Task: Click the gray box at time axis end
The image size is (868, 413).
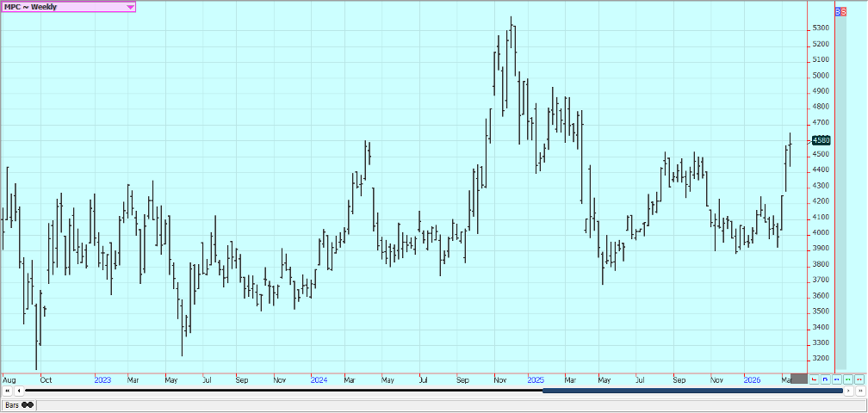Action: click(x=799, y=379)
